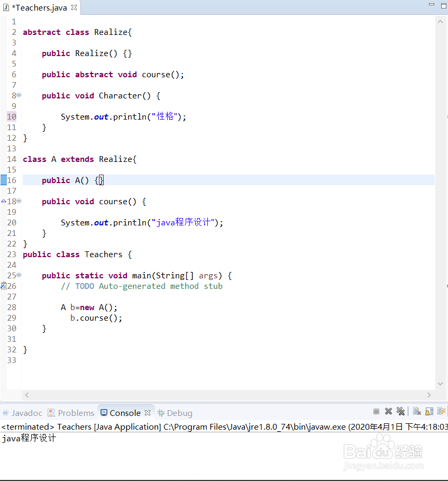Click the TODO task marker at line 26
448x481 pixels.
click(4, 286)
